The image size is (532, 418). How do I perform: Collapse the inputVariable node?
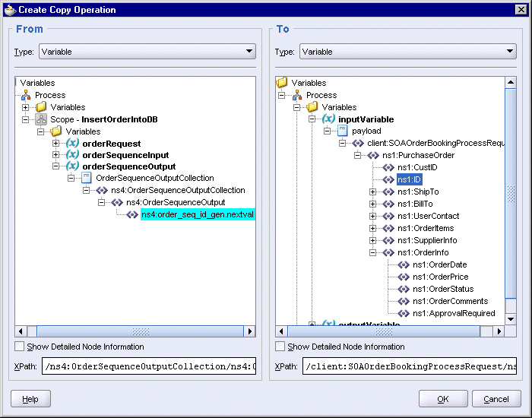[x=312, y=119]
